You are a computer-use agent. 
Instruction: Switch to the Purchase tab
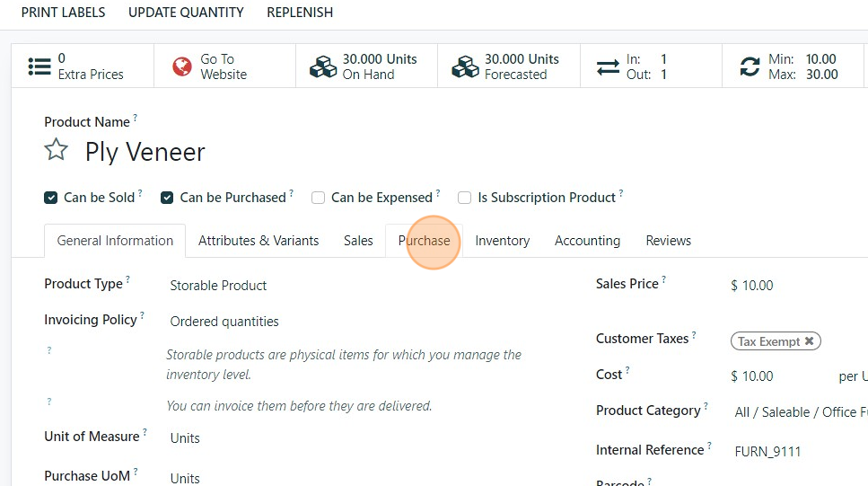click(425, 241)
